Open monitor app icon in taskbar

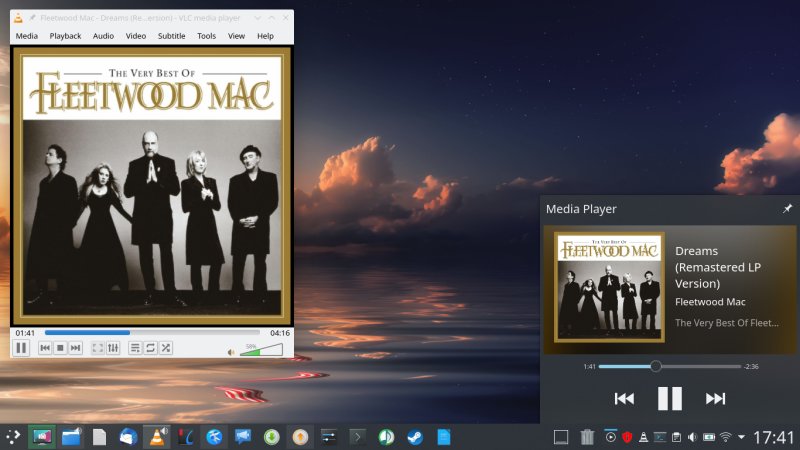[42, 437]
